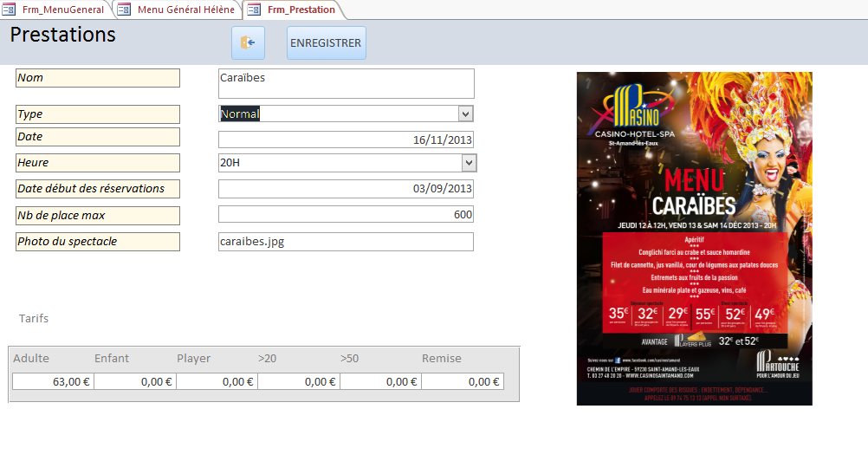Click the form icon on Frm_Prestation tab
868x461 pixels.
[x=254, y=10]
